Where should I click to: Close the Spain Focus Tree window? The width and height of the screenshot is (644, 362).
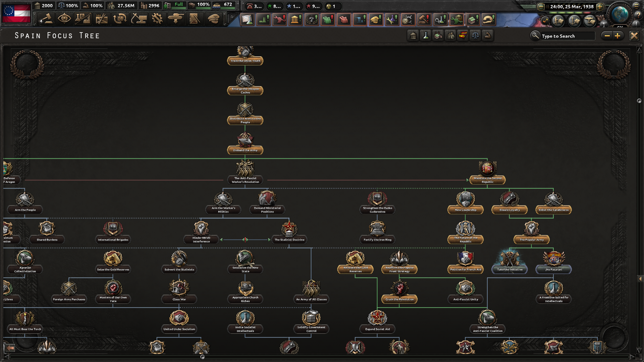pos(634,36)
